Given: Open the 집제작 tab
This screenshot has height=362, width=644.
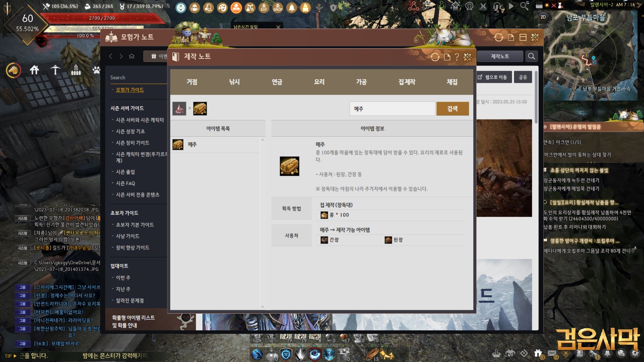Looking at the screenshot, I should (x=407, y=82).
